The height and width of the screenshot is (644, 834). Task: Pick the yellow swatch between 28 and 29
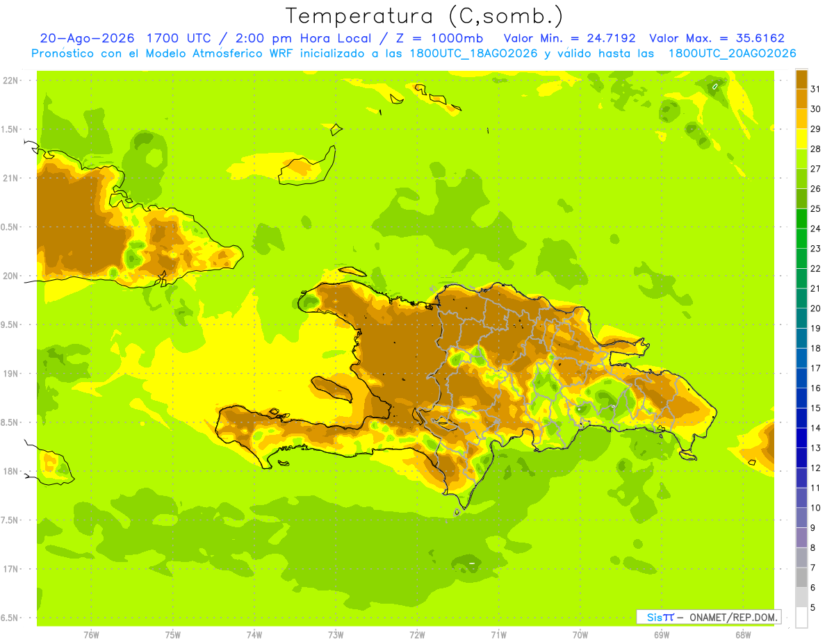click(801, 139)
